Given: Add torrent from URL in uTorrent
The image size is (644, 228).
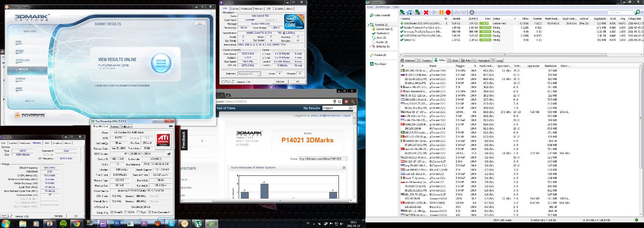Looking at the screenshot, I should click(409, 12).
